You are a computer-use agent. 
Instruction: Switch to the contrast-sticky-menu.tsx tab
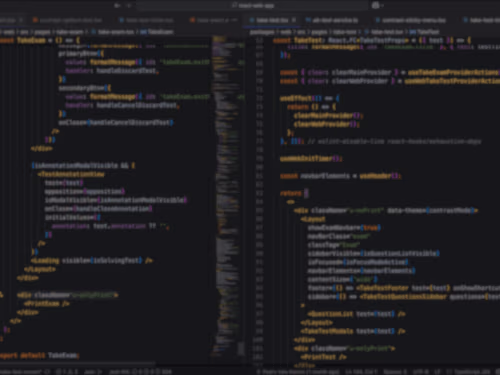[x=410, y=20]
